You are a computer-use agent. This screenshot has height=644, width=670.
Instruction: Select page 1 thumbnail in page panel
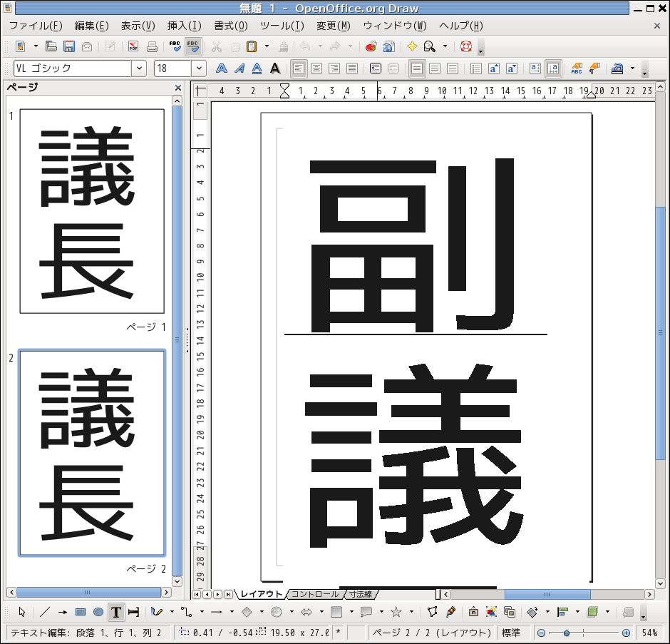point(92,211)
